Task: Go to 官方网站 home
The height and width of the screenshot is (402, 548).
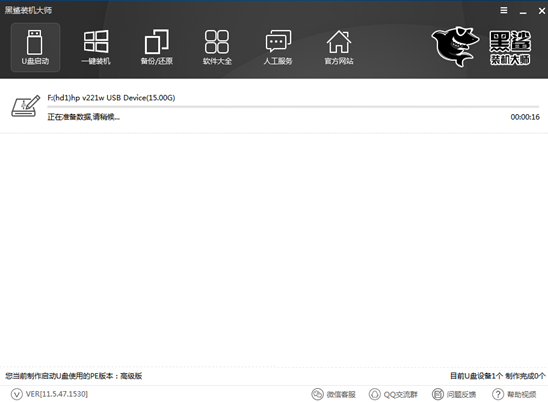Action: tap(339, 48)
